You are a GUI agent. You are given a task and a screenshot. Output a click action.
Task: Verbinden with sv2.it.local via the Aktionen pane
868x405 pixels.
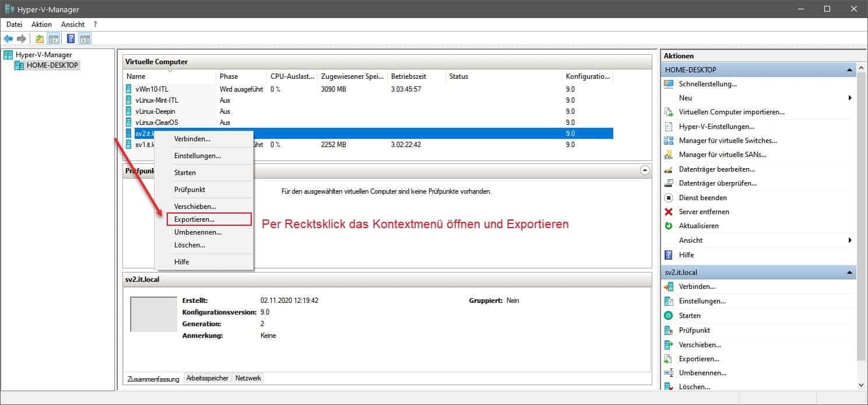pos(697,286)
